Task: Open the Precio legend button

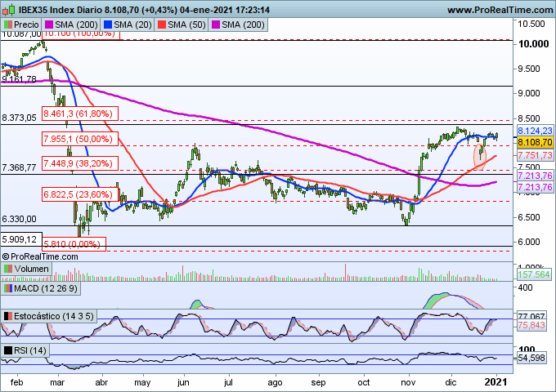Action: tap(21, 24)
